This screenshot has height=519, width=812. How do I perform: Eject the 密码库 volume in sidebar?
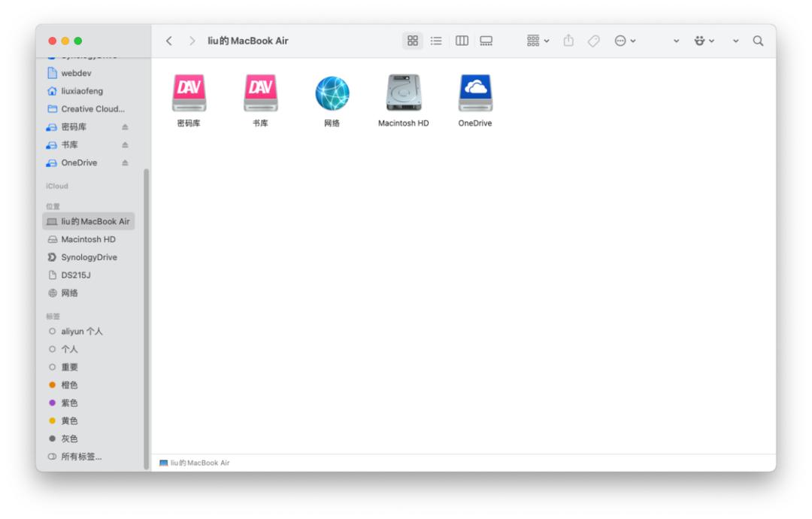point(125,127)
